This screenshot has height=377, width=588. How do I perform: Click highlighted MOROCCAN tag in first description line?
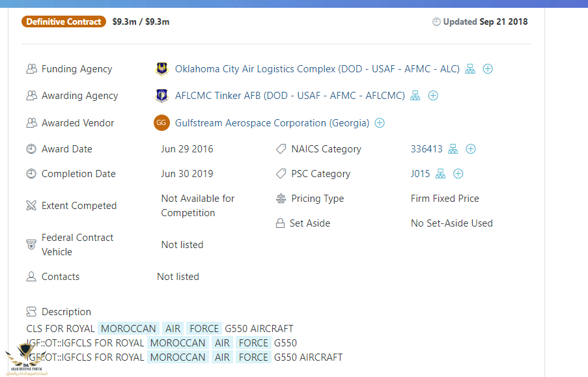click(x=129, y=329)
